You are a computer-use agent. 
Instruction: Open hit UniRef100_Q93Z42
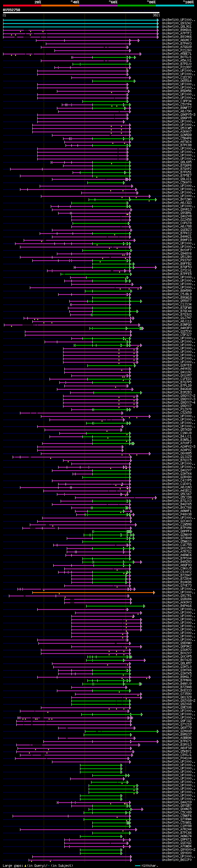point(177,23)
